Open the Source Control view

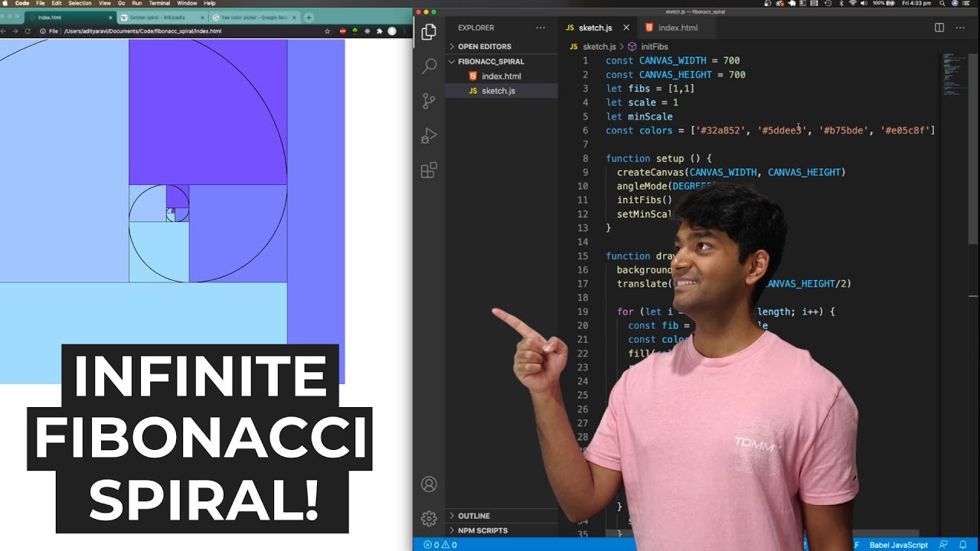coord(429,101)
